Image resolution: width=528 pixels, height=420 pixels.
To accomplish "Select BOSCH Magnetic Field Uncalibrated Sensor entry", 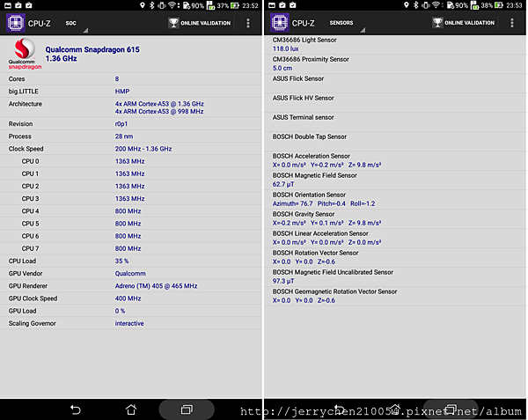I will click(395, 276).
